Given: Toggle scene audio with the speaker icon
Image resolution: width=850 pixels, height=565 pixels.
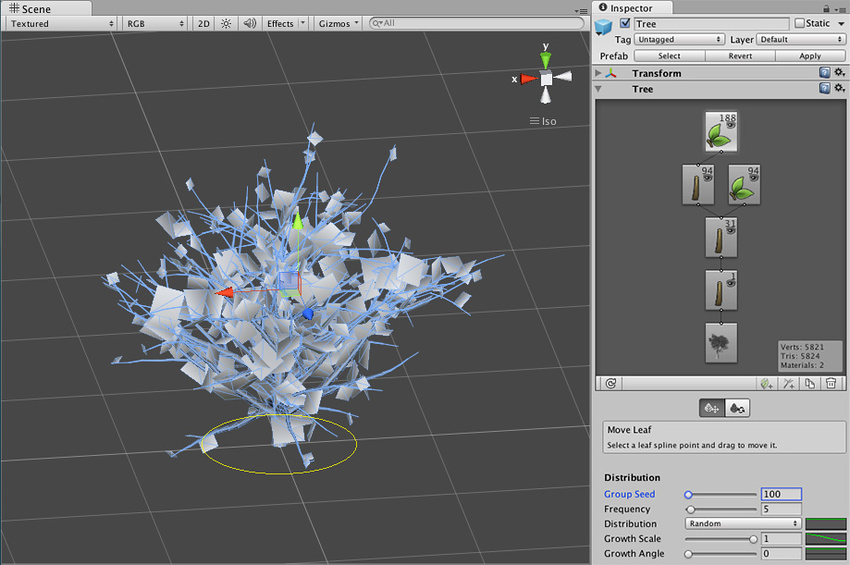Looking at the screenshot, I should [249, 23].
